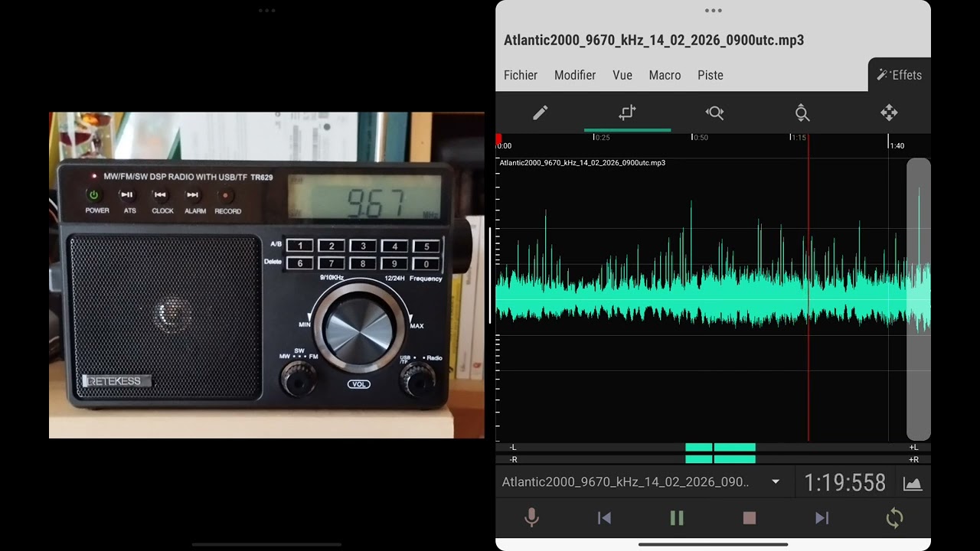This screenshot has width=980, height=551.
Task: Skip to start of track
Action: pos(604,518)
